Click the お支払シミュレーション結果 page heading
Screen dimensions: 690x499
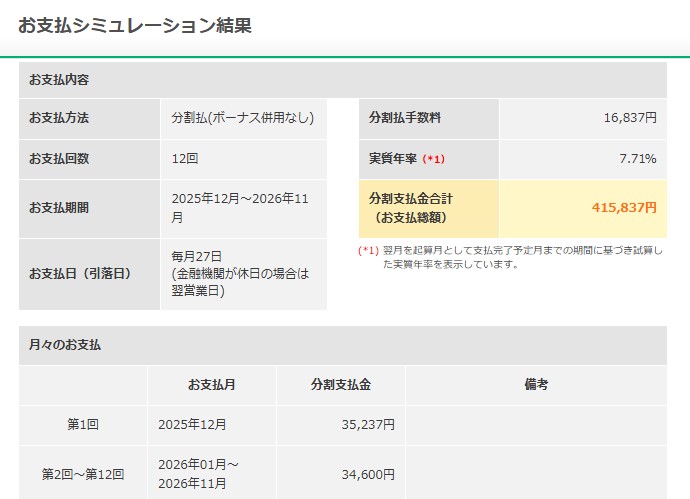click(x=135, y=26)
